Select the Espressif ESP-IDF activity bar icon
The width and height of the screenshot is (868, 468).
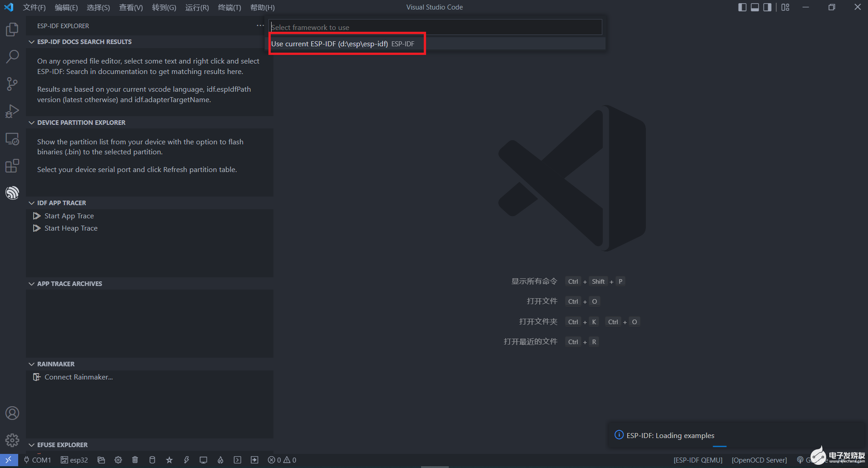12,193
